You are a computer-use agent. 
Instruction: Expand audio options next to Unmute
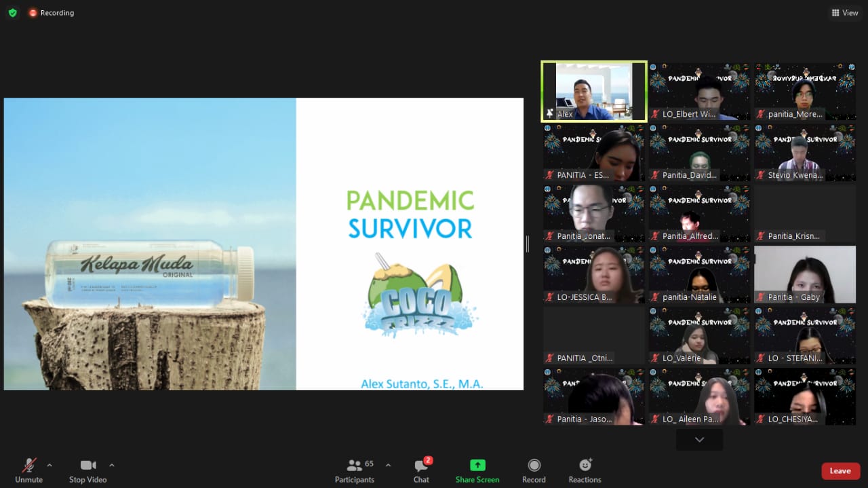50,465
